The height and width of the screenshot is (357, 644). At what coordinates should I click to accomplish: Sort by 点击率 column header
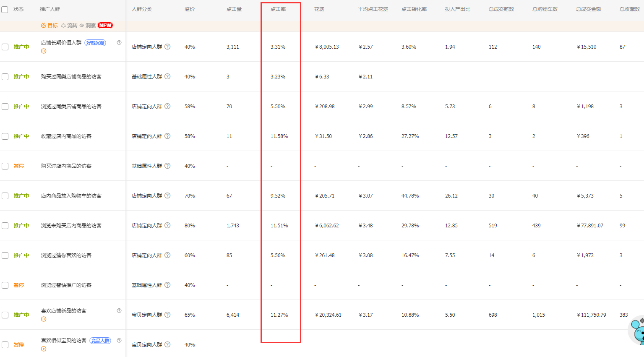[278, 9]
